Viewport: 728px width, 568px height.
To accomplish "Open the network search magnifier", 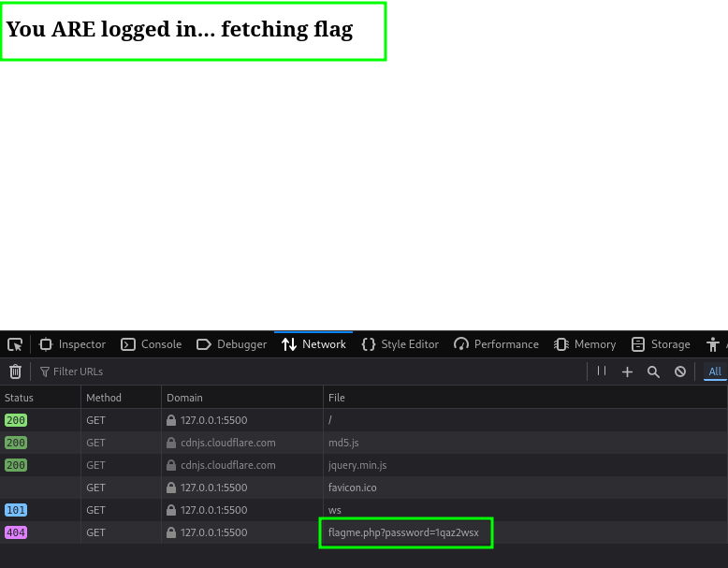I will pyautogui.click(x=654, y=371).
